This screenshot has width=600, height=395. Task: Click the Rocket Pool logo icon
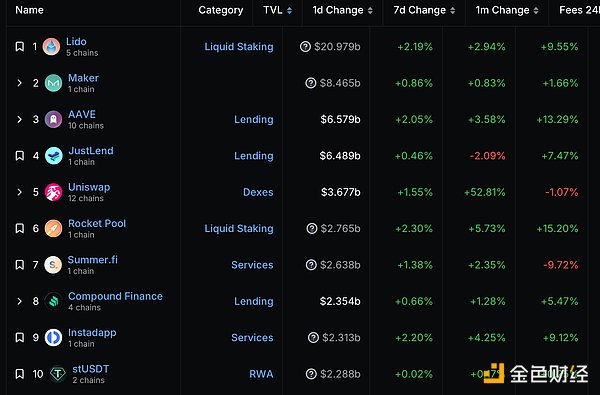coord(53,229)
